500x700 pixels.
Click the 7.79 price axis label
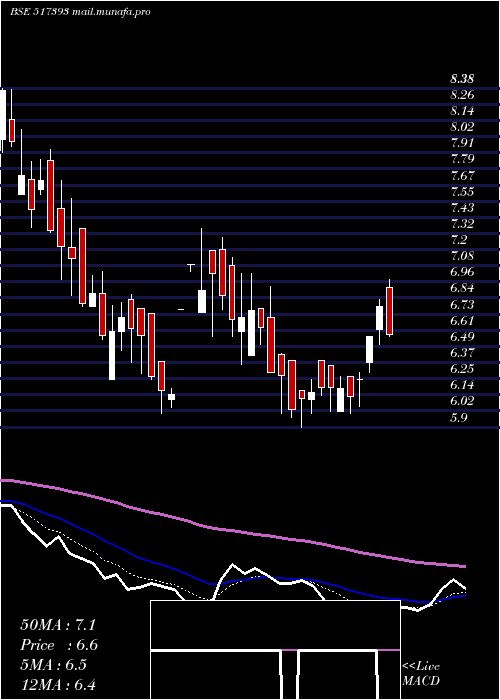462,159
